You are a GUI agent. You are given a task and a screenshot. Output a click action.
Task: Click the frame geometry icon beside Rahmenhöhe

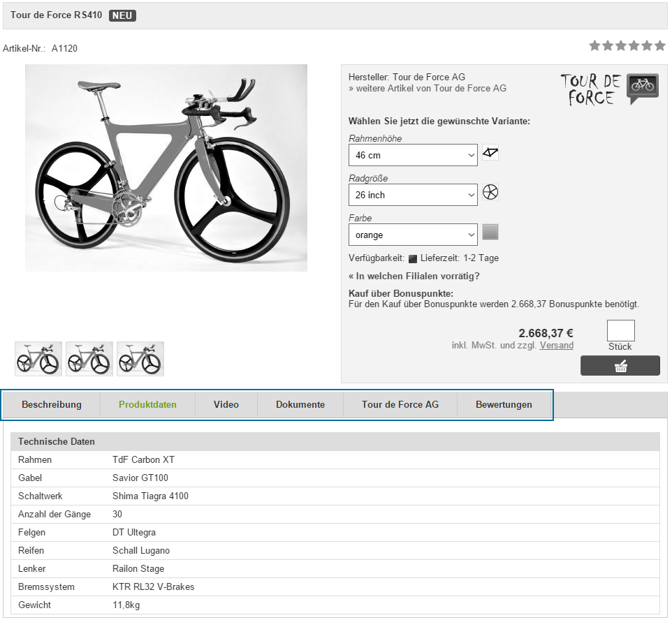click(x=490, y=152)
